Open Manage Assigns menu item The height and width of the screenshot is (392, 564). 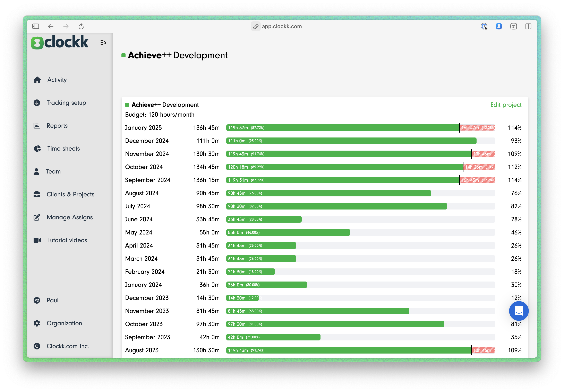tap(70, 217)
